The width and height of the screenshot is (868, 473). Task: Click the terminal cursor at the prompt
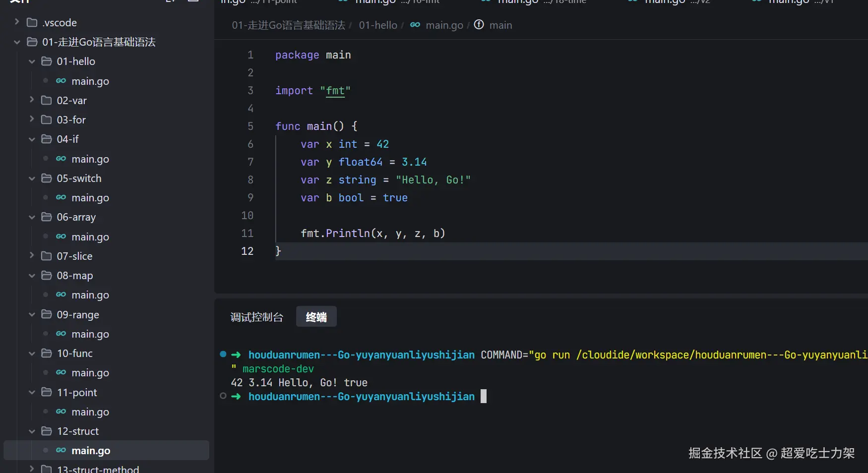[484, 396]
